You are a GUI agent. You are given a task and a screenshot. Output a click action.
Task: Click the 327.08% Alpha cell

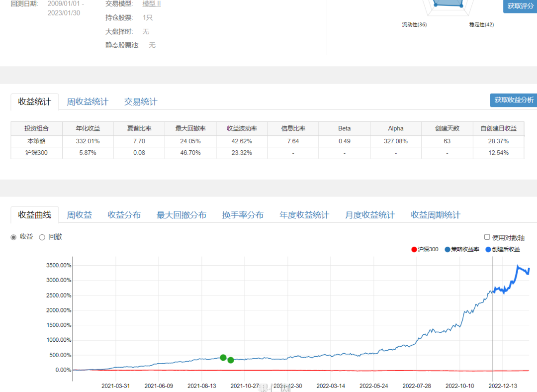click(396, 141)
